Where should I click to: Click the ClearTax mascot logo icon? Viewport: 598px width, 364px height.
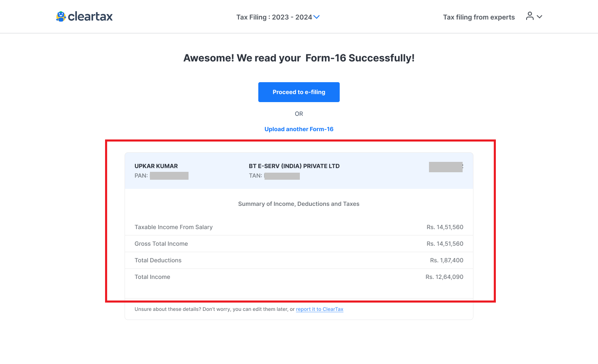tap(61, 17)
